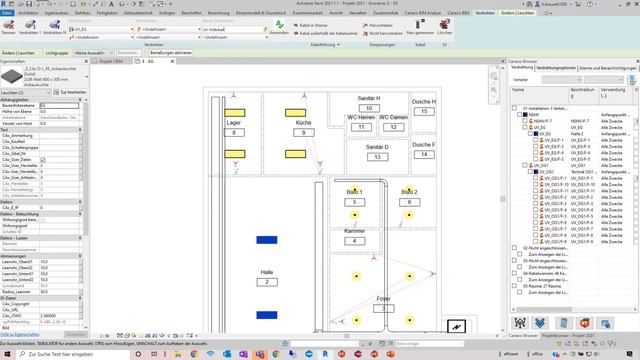Click first icon in Caneco browser bottom toolbar
The width and height of the screenshot is (640, 360).
(520, 323)
